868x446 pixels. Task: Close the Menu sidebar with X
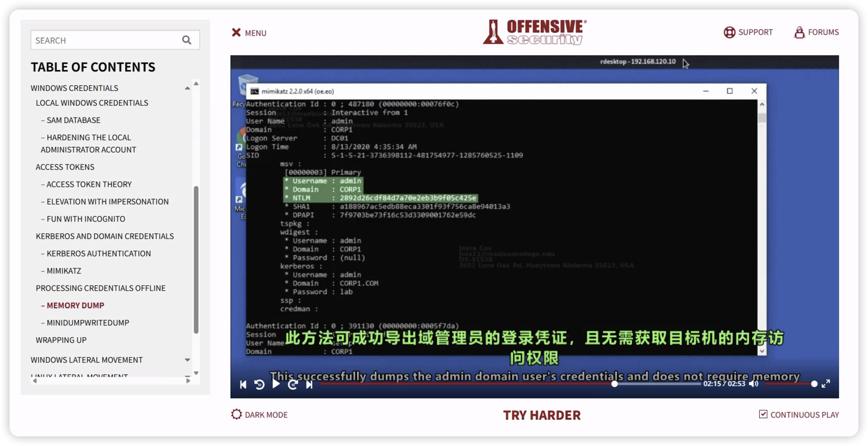pyautogui.click(x=236, y=33)
